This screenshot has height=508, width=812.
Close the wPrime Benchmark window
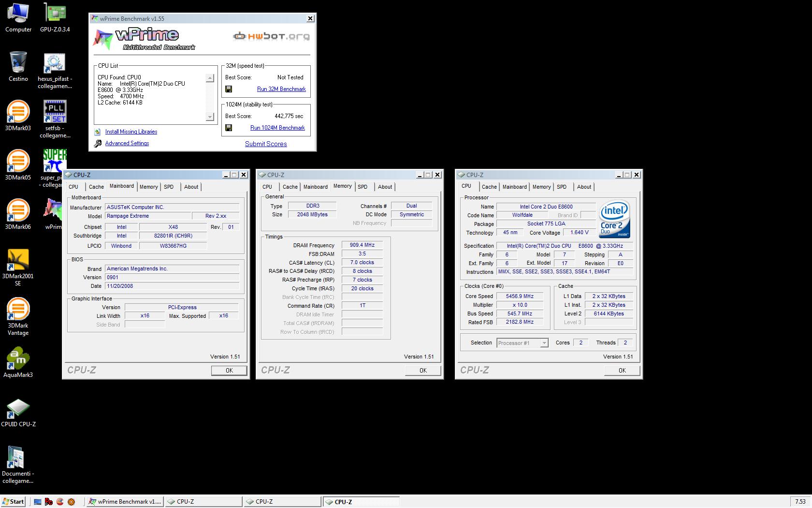[x=310, y=18]
